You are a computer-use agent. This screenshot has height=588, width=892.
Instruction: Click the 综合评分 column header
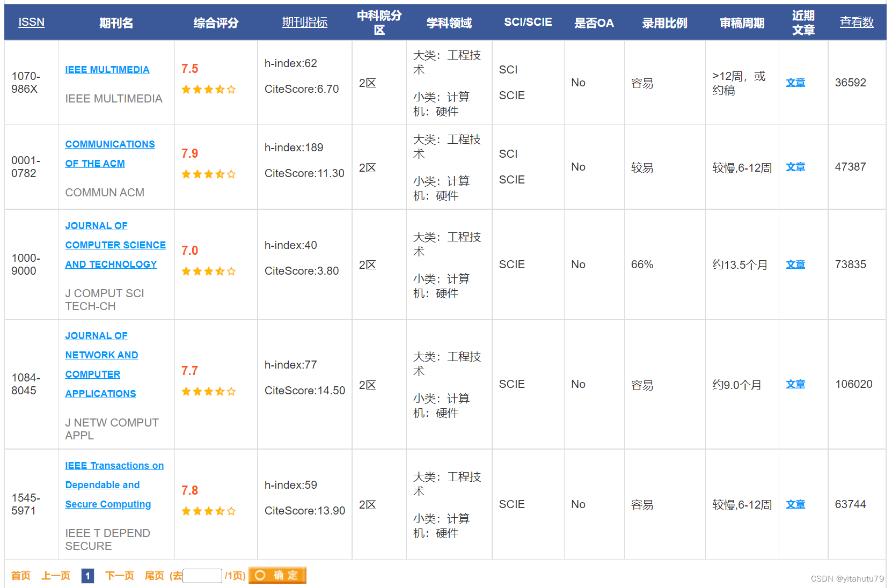(216, 23)
